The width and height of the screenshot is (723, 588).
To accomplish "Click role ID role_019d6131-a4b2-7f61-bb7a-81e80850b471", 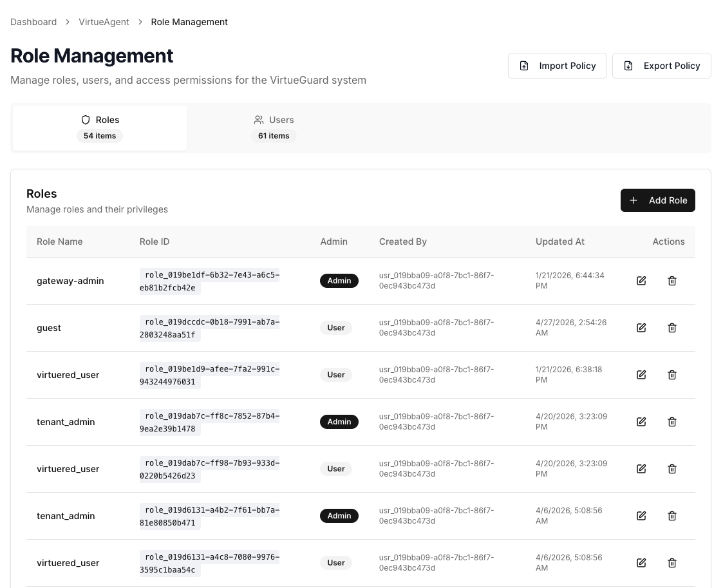I will pos(209,517).
